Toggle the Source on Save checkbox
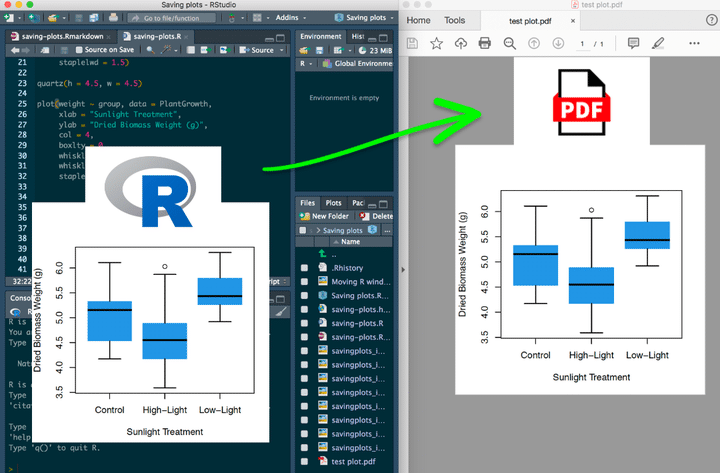The width and height of the screenshot is (720, 473). (77, 50)
